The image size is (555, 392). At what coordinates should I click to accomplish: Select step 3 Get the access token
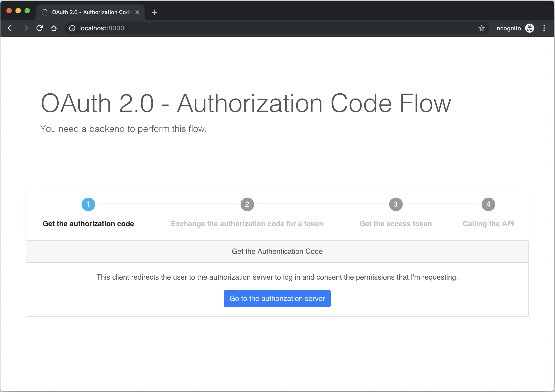396,204
